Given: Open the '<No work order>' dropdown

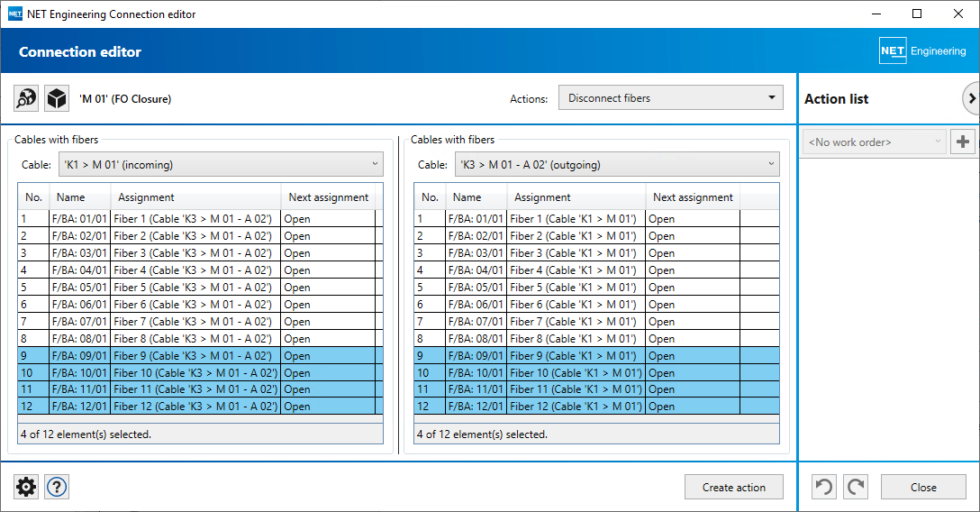Looking at the screenshot, I should [875, 142].
